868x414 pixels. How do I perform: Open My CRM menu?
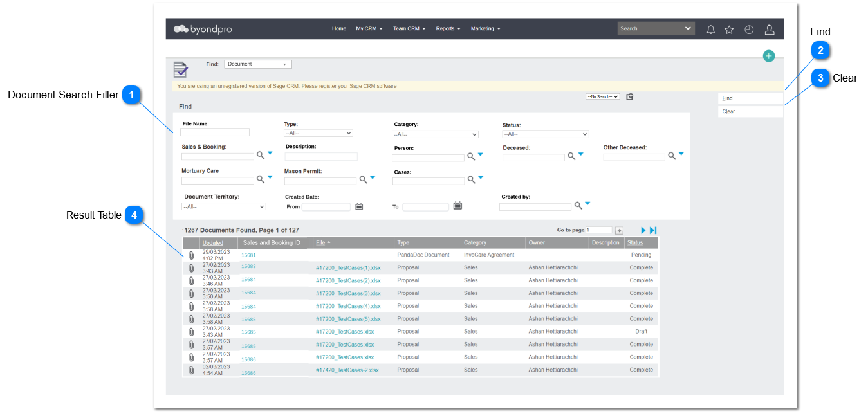pyautogui.click(x=369, y=29)
